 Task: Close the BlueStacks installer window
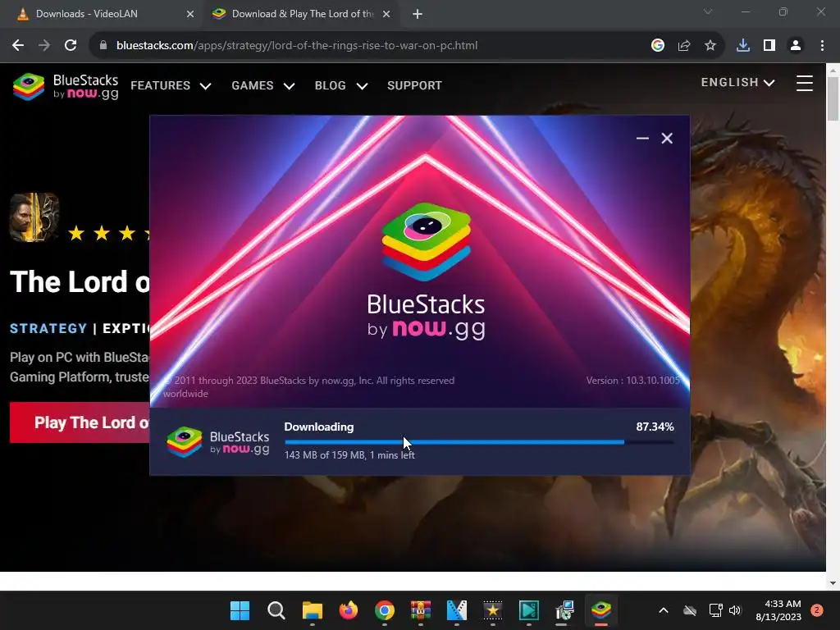pyautogui.click(x=667, y=138)
